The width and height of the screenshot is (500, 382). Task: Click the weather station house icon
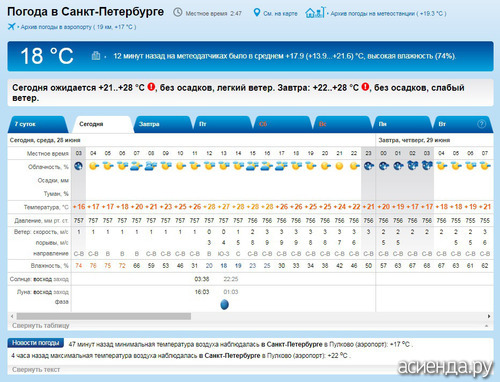point(314,13)
